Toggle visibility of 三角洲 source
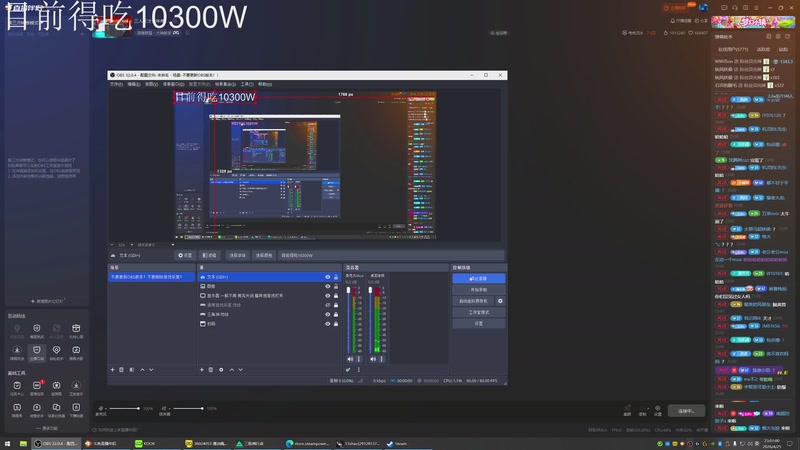This screenshot has width=800, height=450. 328,314
